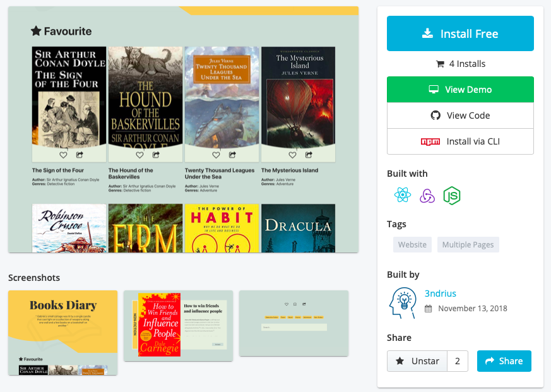This screenshot has width=551, height=392.
Task: Click the monitor icon on View Demo
Action: pyautogui.click(x=434, y=89)
